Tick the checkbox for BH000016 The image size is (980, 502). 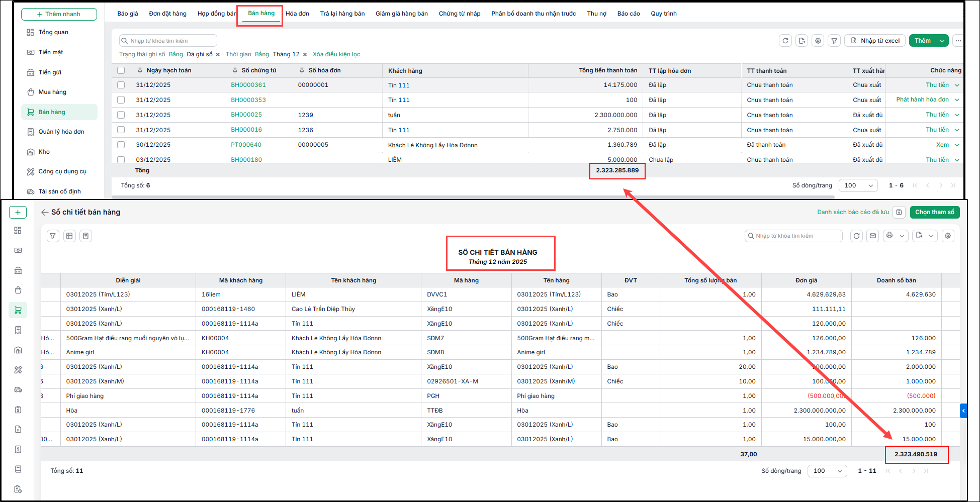[x=121, y=130]
